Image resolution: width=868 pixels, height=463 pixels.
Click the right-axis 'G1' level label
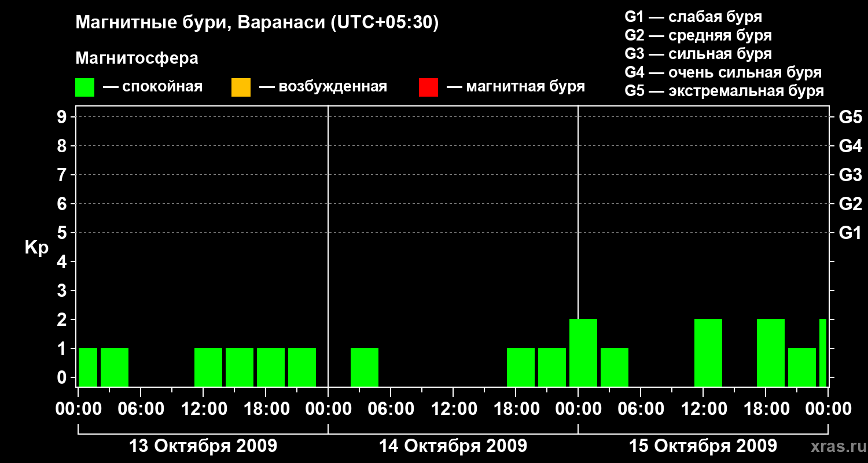pos(850,233)
